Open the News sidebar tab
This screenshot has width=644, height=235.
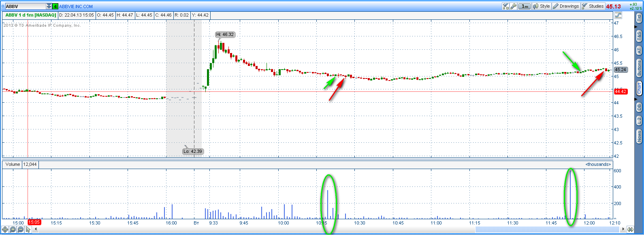pyautogui.click(x=639, y=136)
